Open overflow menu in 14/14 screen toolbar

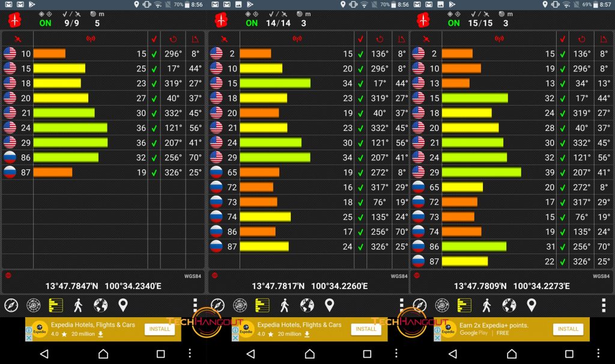click(x=401, y=305)
